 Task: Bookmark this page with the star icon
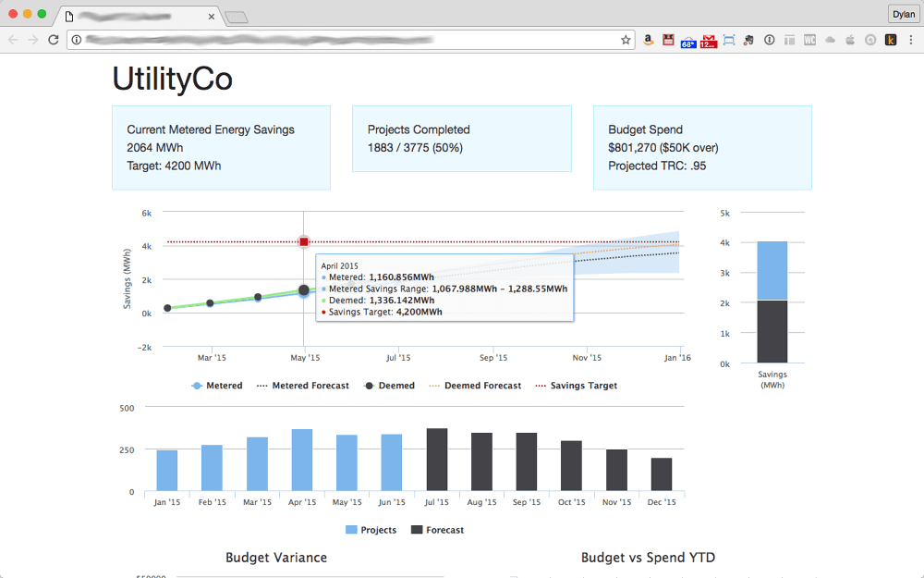click(x=626, y=40)
